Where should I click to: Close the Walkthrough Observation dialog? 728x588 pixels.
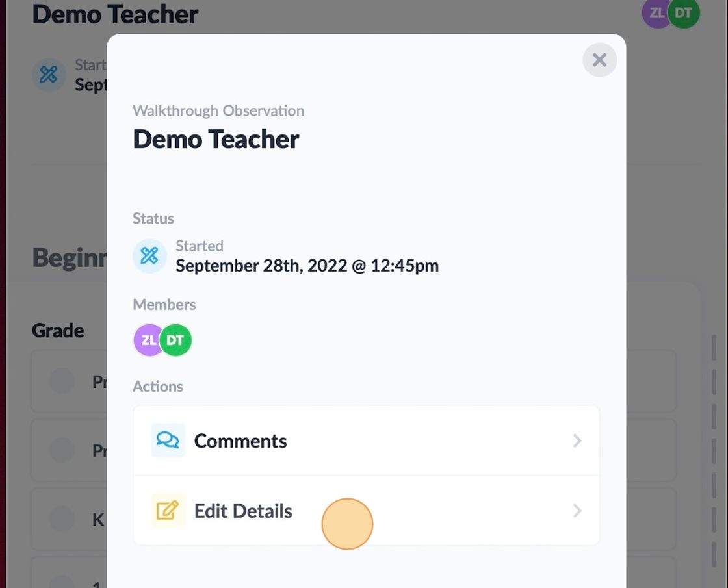(x=599, y=60)
